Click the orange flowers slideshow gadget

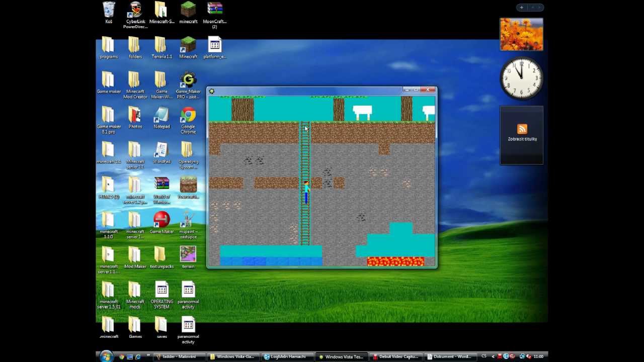(521, 34)
